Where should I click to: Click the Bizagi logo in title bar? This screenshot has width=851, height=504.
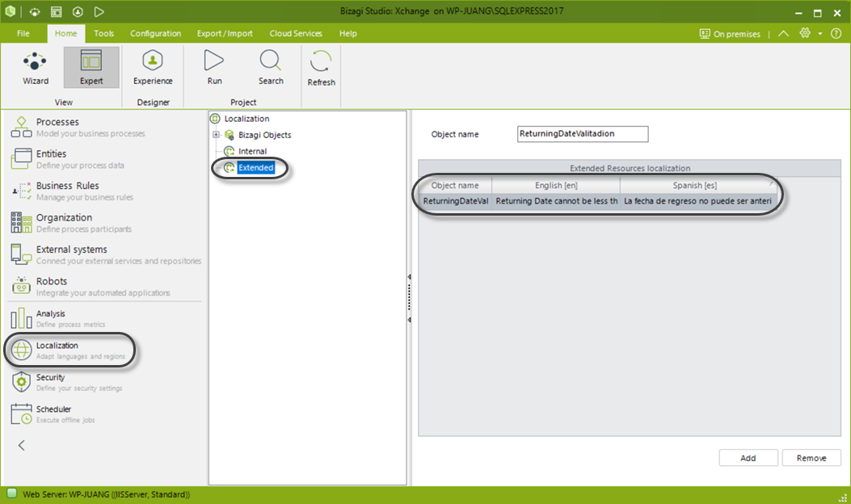(11, 11)
